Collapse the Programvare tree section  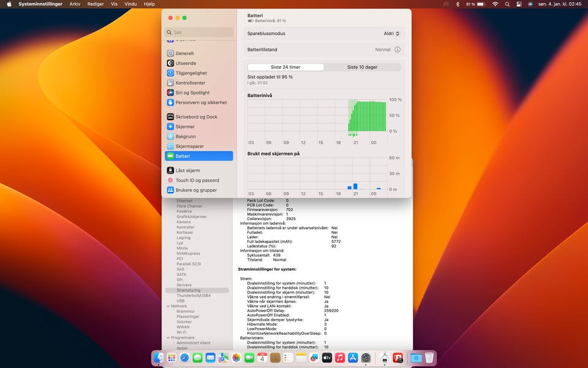point(167,337)
